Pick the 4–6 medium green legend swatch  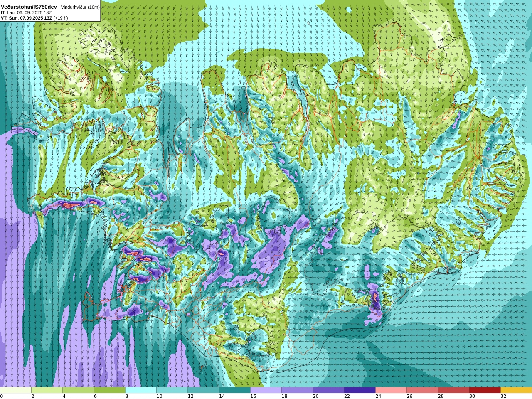coord(78,390)
